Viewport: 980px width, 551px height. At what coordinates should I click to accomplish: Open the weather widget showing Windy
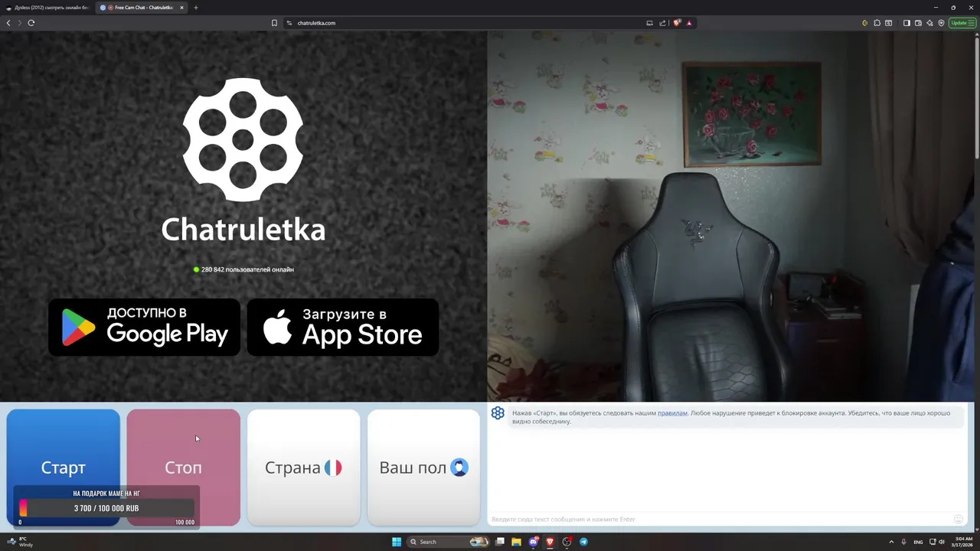click(x=21, y=542)
